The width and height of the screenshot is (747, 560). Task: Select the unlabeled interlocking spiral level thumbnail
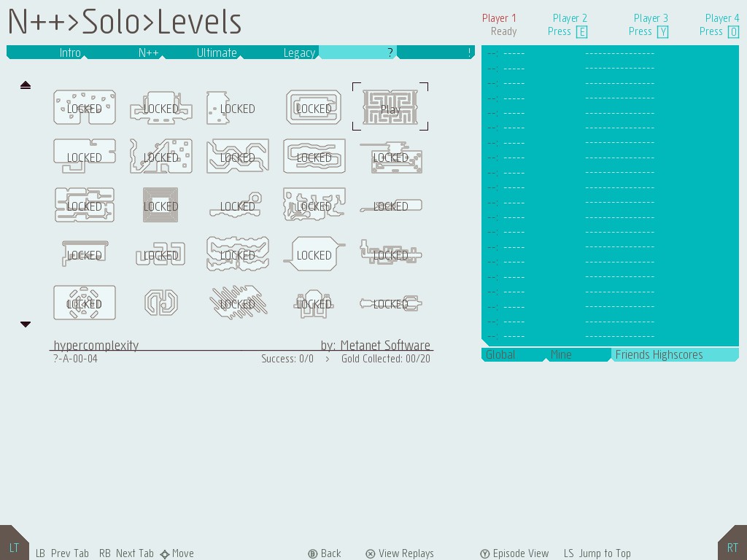coord(161,303)
